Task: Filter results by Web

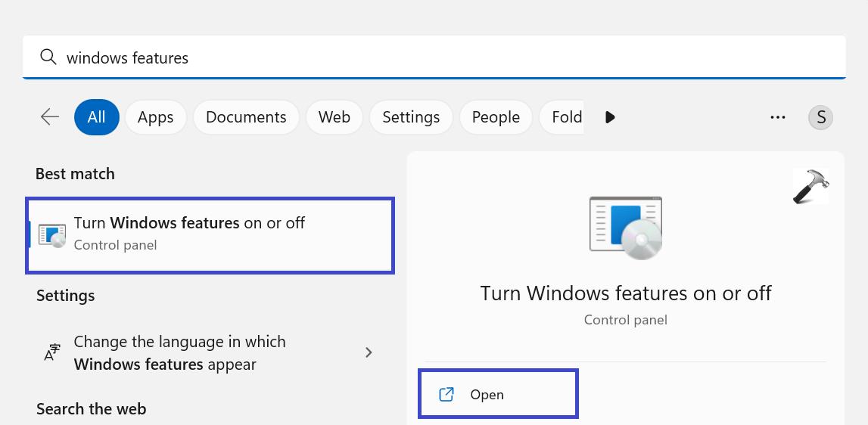Action: (334, 117)
